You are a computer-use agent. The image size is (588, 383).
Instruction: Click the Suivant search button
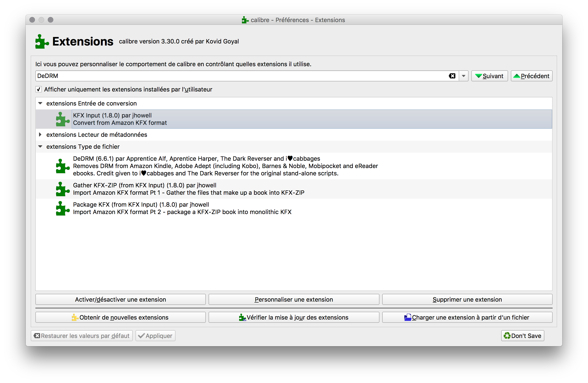(x=489, y=76)
